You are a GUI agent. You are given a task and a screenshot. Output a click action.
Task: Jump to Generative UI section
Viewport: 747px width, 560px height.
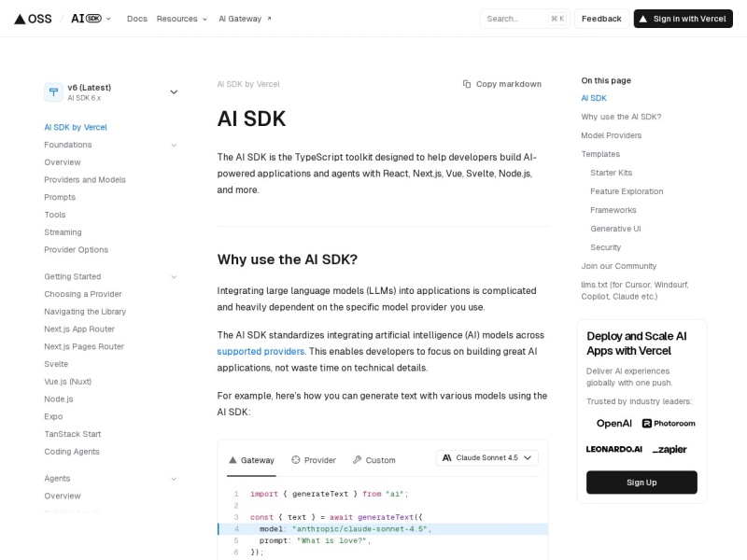coord(615,229)
